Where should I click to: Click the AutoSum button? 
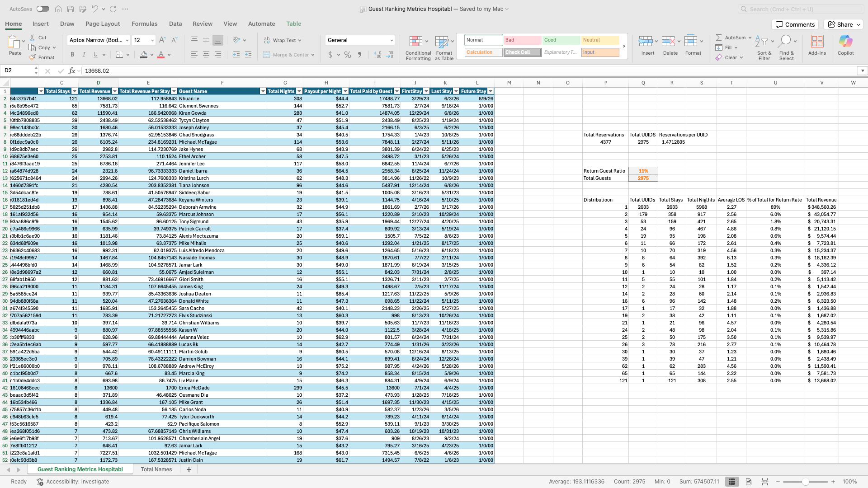[731, 38]
